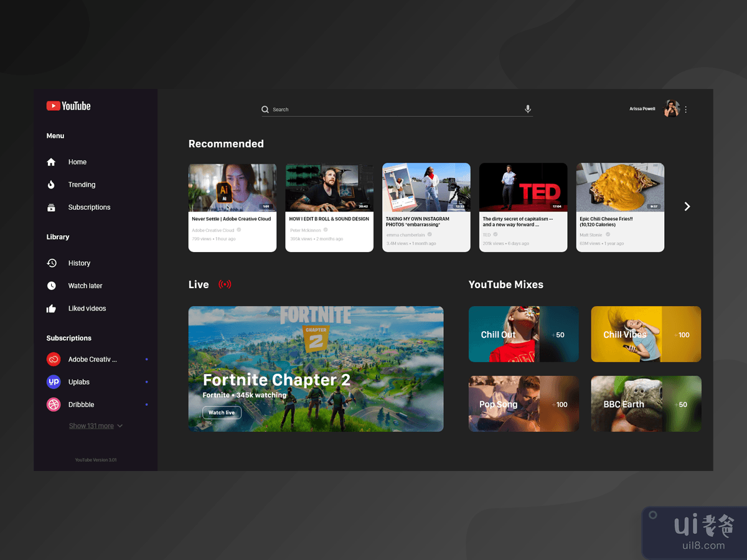Click the microphone voice search icon
Screen dimensions: 747x560
528,109
